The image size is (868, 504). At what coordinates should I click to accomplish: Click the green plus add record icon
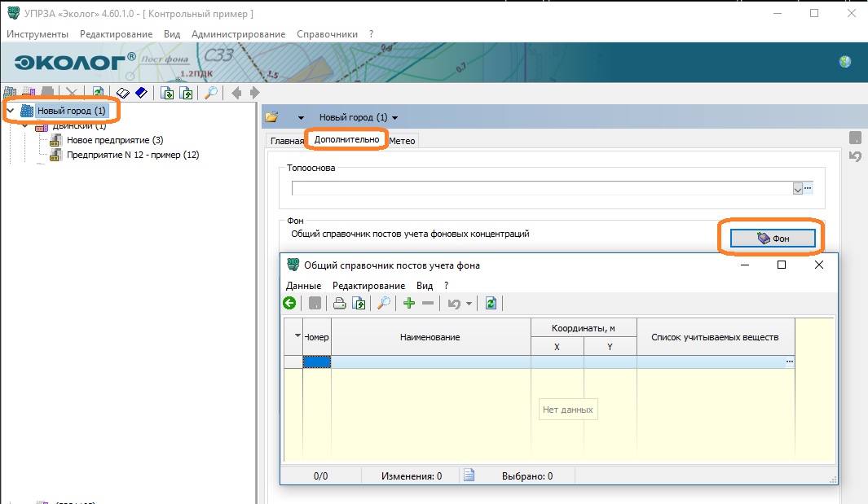[x=409, y=304]
